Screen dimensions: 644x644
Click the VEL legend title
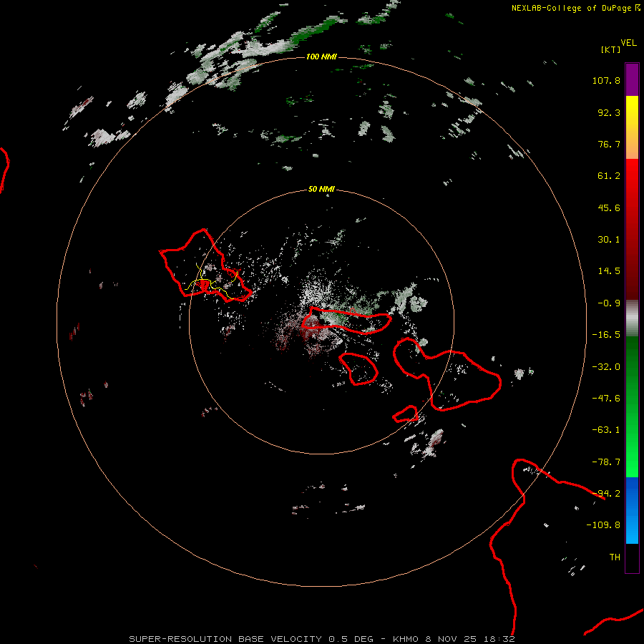(628, 43)
